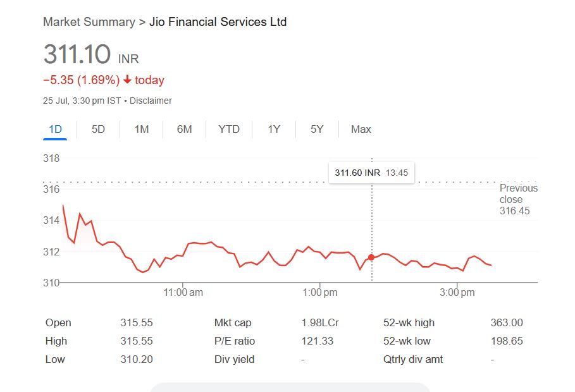Select the 1D time range tab
Image resolution: width=575 pixels, height=392 pixels.
click(56, 129)
